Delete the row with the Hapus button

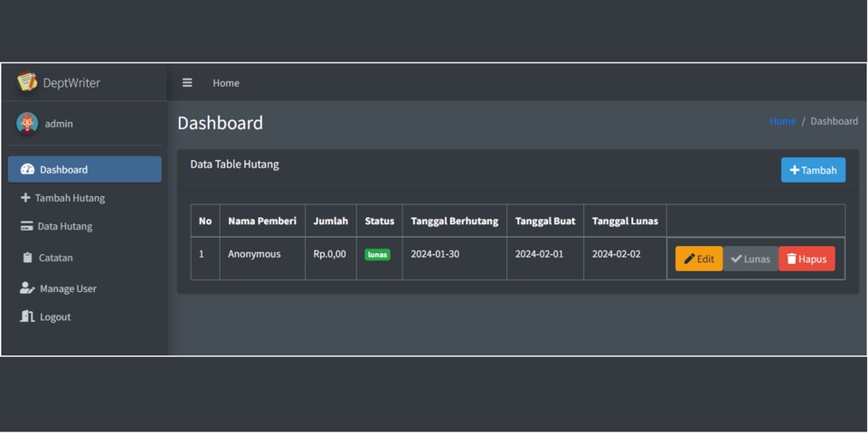pos(807,259)
